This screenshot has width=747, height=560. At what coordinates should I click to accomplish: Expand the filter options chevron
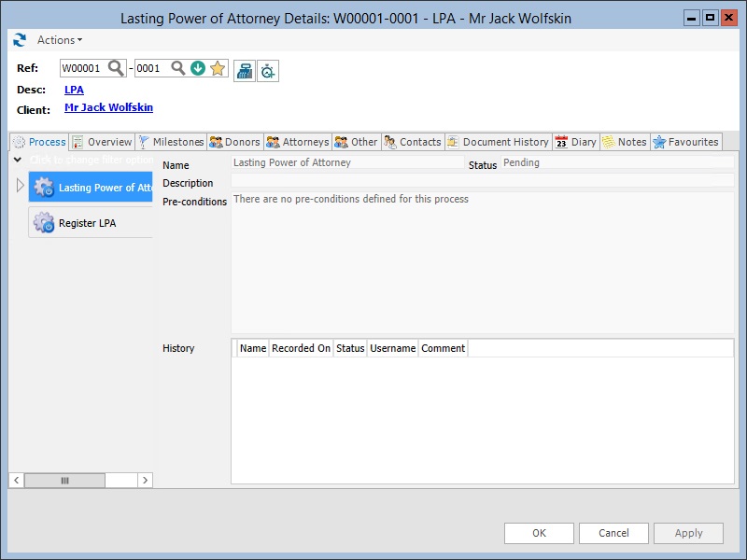17,160
